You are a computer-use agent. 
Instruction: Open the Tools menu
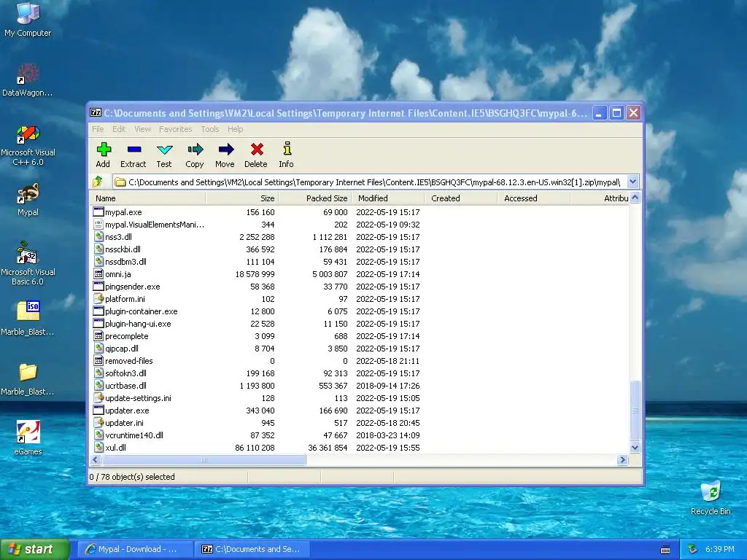tap(210, 129)
